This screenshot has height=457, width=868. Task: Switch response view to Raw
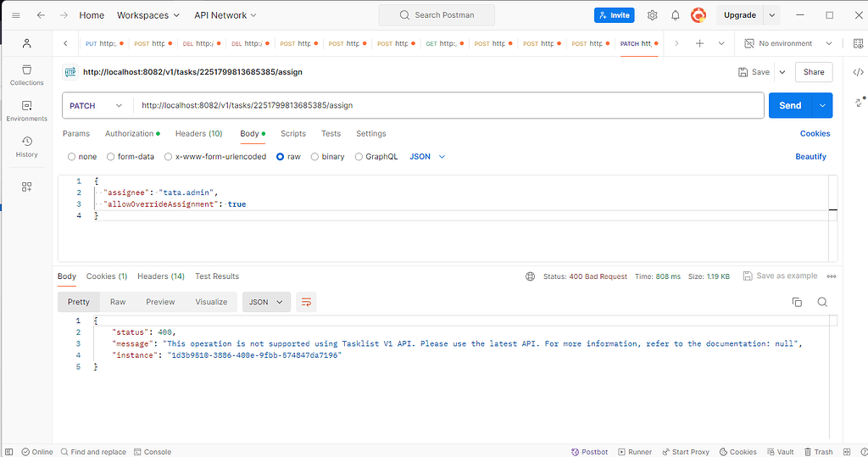click(118, 302)
